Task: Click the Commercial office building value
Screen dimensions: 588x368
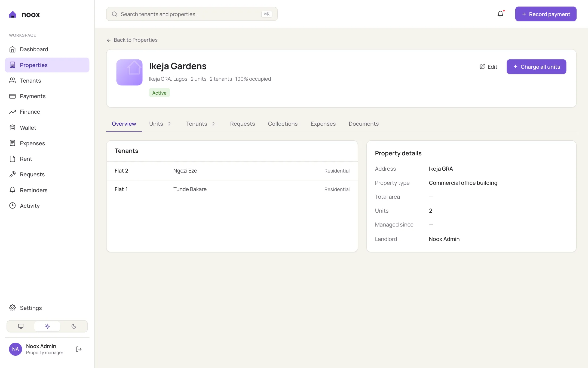Action: pyautogui.click(x=463, y=183)
